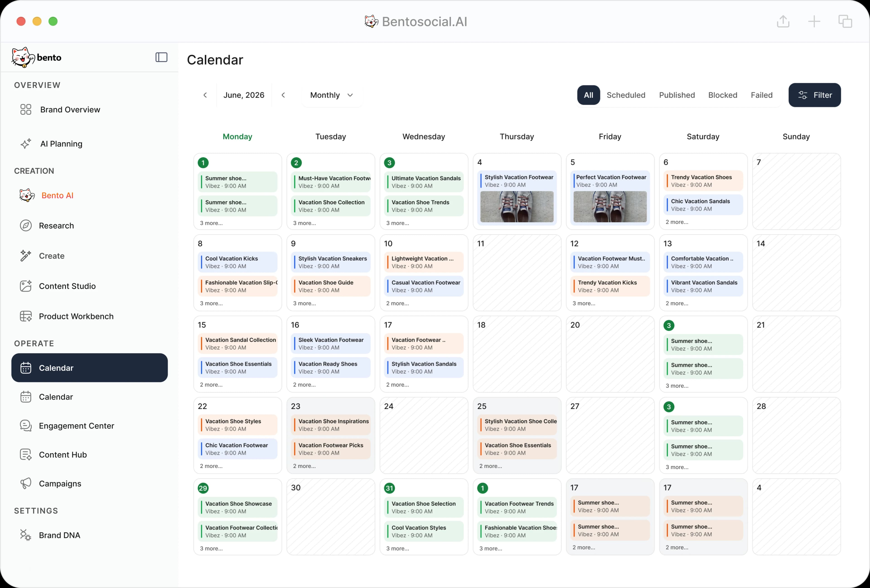Click the bento cat logo in sidebar
The image size is (870, 588).
(x=23, y=57)
